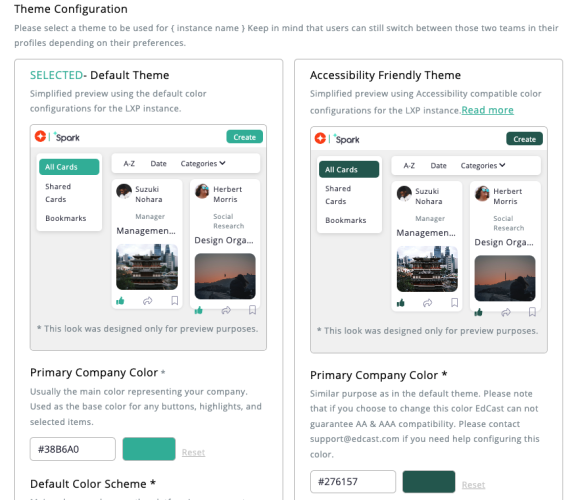Click bookmark icon on Herbert Morris card in Default Theme
Image resolution: width=576 pixels, height=500 pixels.
coord(252,310)
